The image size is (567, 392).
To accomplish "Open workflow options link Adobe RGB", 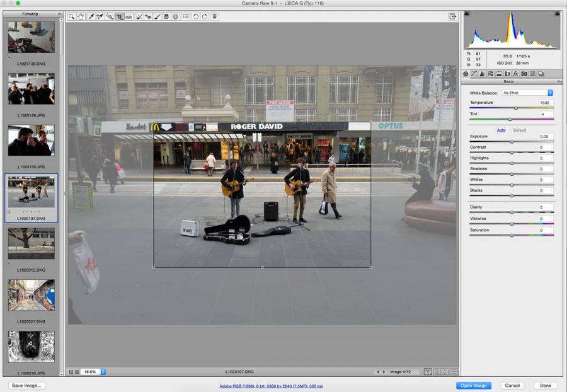I will click(x=271, y=386).
